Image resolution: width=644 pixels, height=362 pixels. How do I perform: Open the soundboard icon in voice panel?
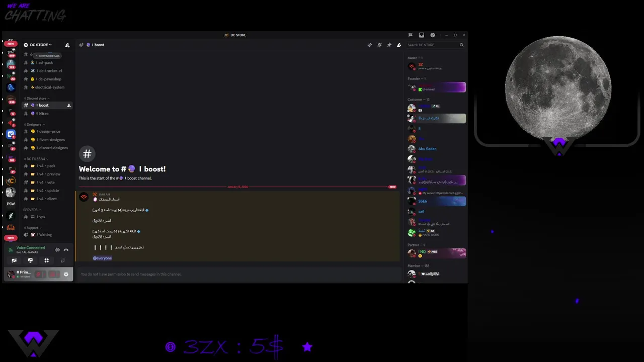click(63, 260)
